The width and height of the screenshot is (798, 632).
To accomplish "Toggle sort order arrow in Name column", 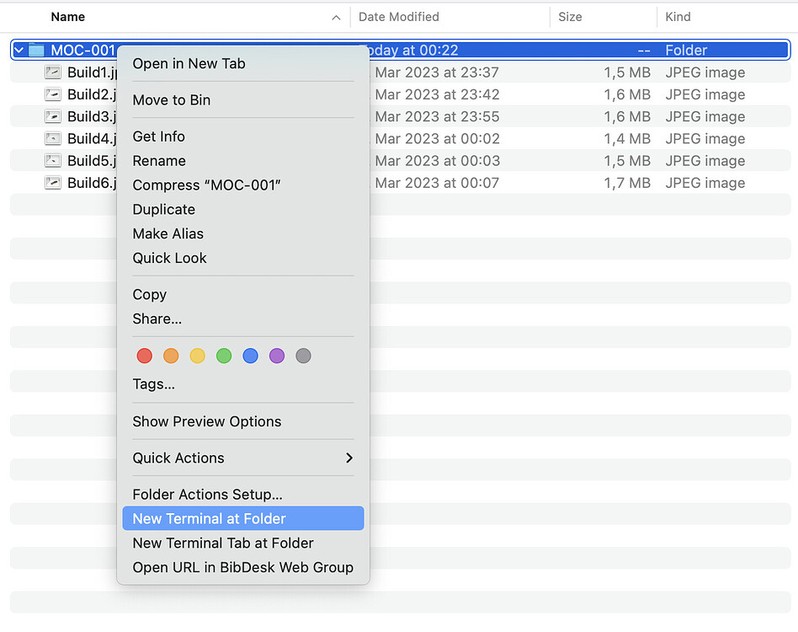I will click(336, 18).
